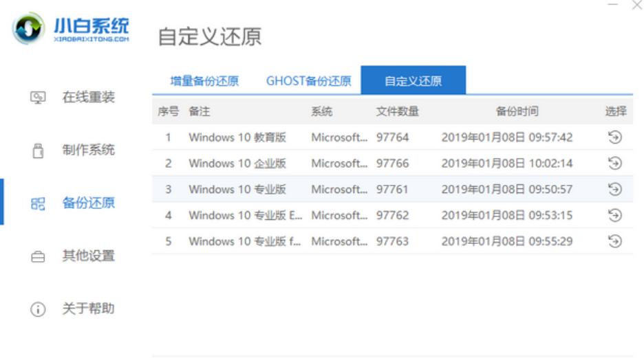Click the 文件数量 column header
This screenshot has width=644, height=358.
coord(397,111)
